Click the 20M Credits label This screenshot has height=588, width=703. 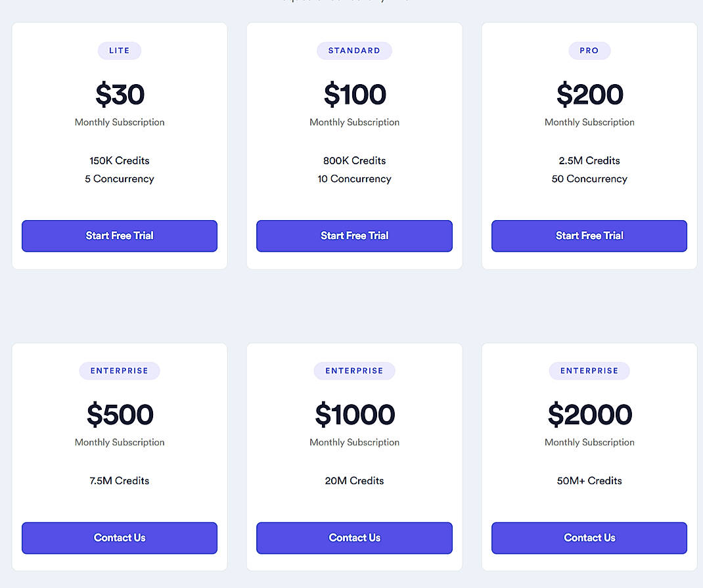[354, 480]
